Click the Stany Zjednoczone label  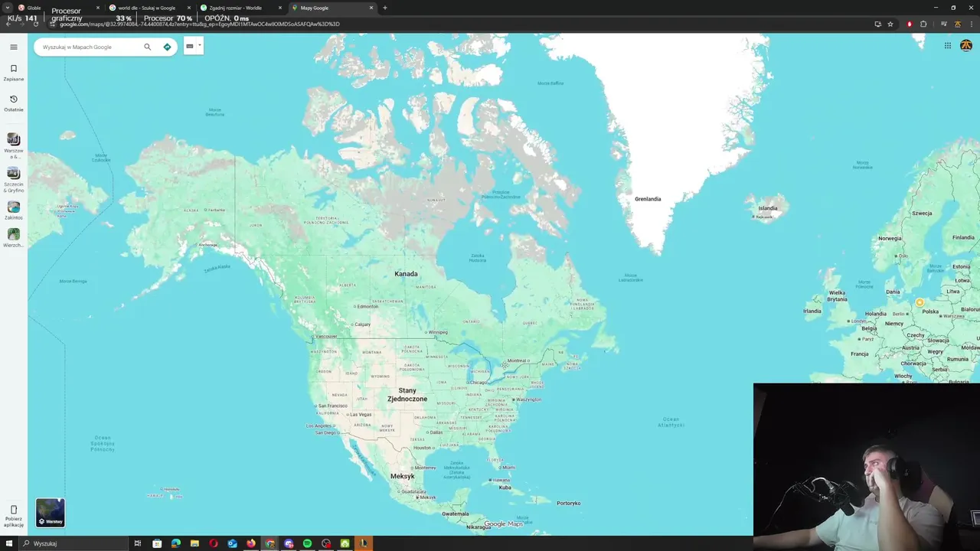click(407, 395)
